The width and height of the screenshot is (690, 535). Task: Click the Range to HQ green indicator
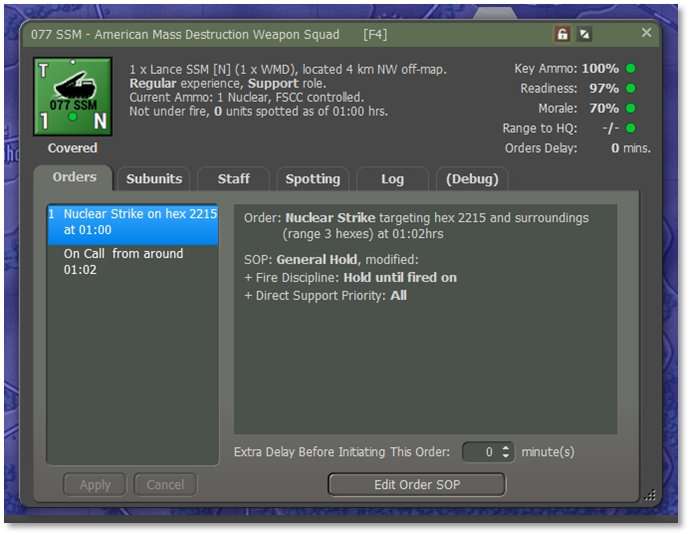631,128
